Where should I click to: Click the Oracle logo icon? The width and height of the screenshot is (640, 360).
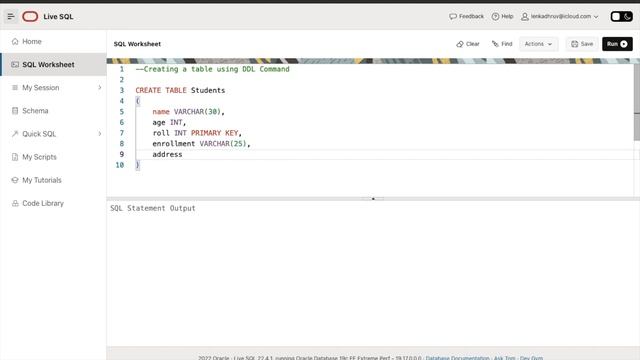[30, 16]
